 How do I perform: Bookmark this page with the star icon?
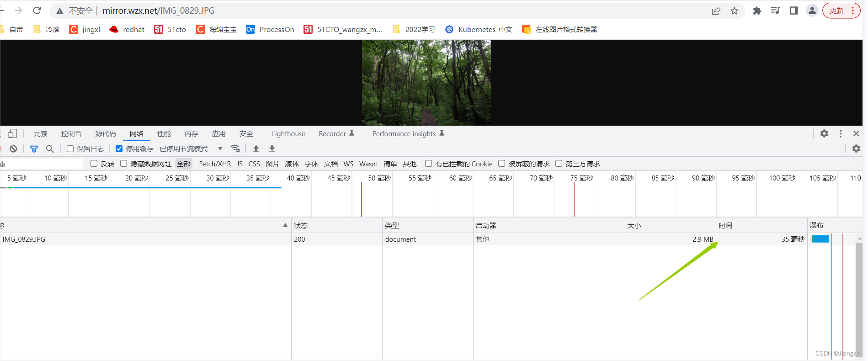click(735, 11)
